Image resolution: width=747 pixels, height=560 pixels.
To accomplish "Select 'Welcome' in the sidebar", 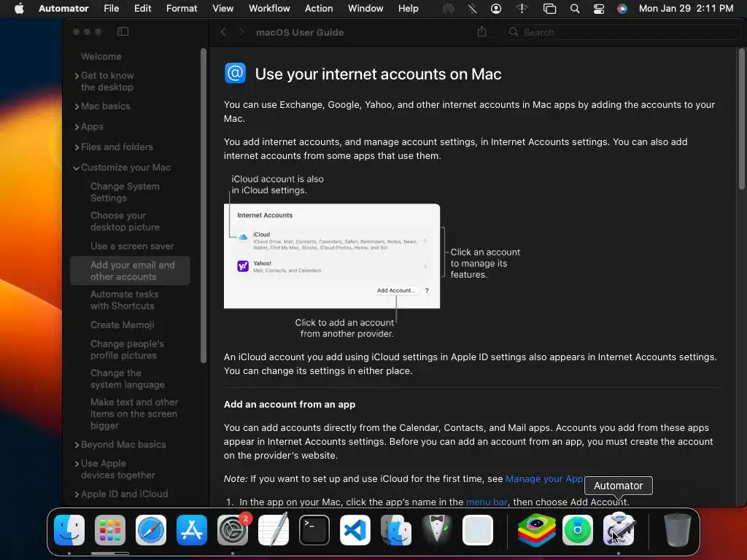I will point(101,56).
